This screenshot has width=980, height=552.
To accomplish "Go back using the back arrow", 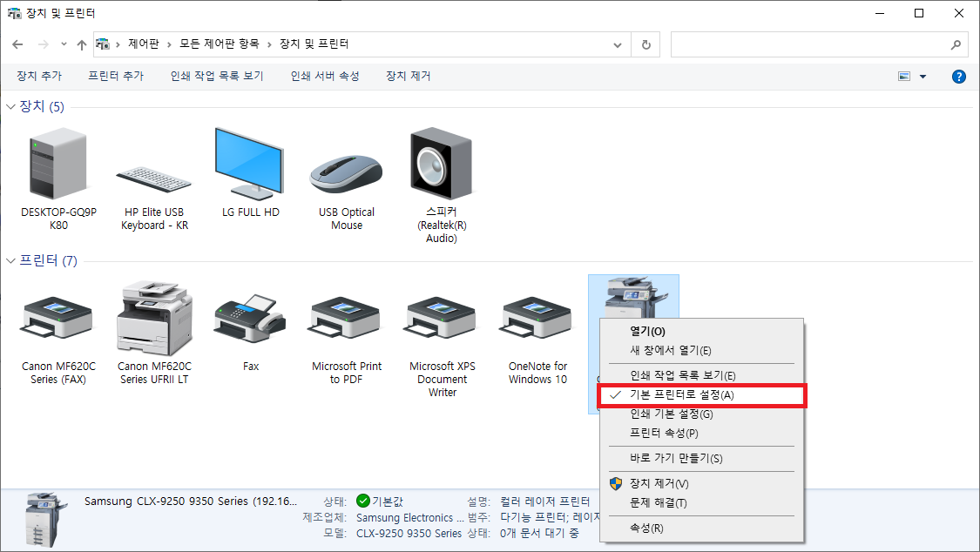I will pos(17,44).
